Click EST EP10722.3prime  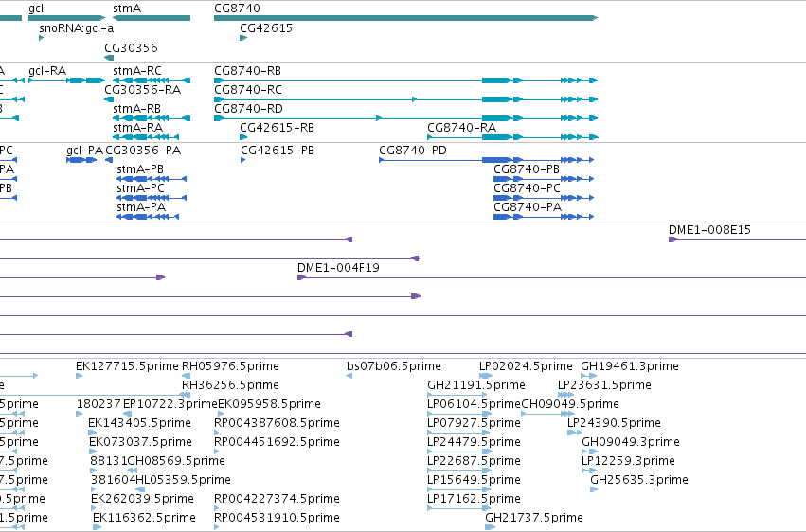[x=170, y=404]
